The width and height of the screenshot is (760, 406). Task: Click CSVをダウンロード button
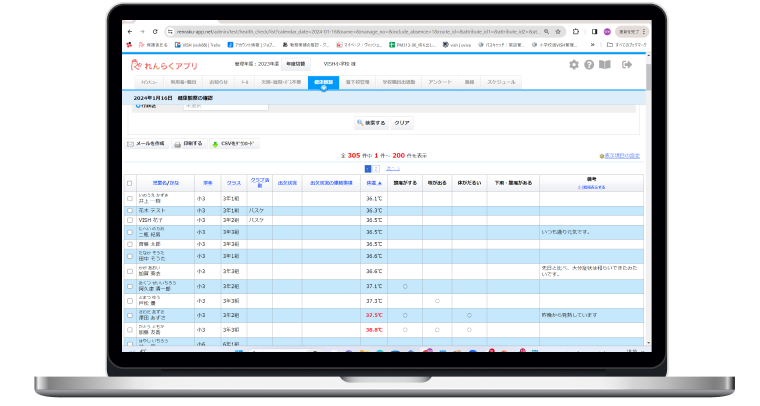[x=234, y=144]
